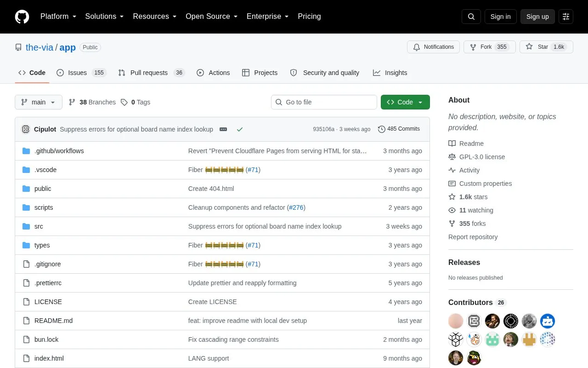
Task: Click the first contributor avatar in Contributors
Action: click(x=456, y=321)
